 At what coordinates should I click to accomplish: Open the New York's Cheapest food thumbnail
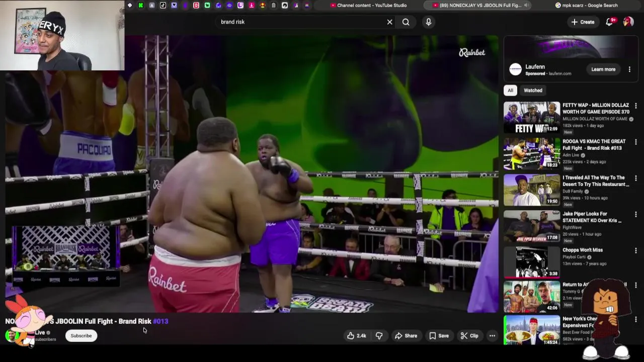click(532, 330)
